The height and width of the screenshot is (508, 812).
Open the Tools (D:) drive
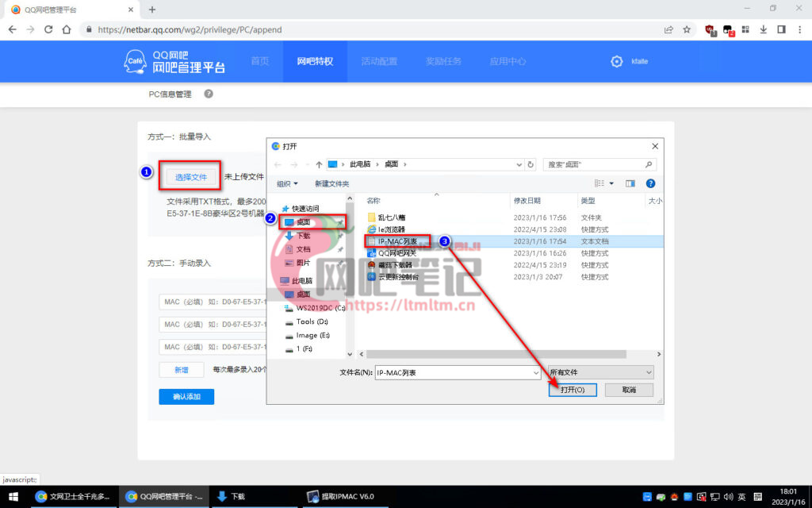312,321
